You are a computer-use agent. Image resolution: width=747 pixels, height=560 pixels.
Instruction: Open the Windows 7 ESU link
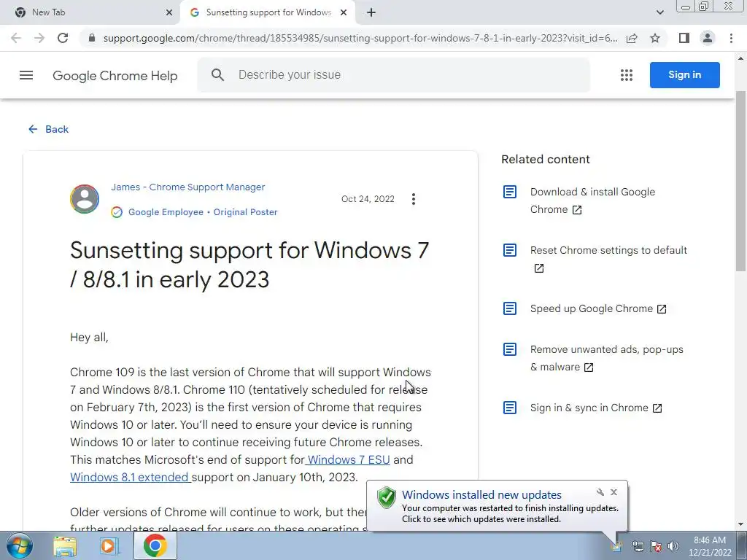[349, 459]
